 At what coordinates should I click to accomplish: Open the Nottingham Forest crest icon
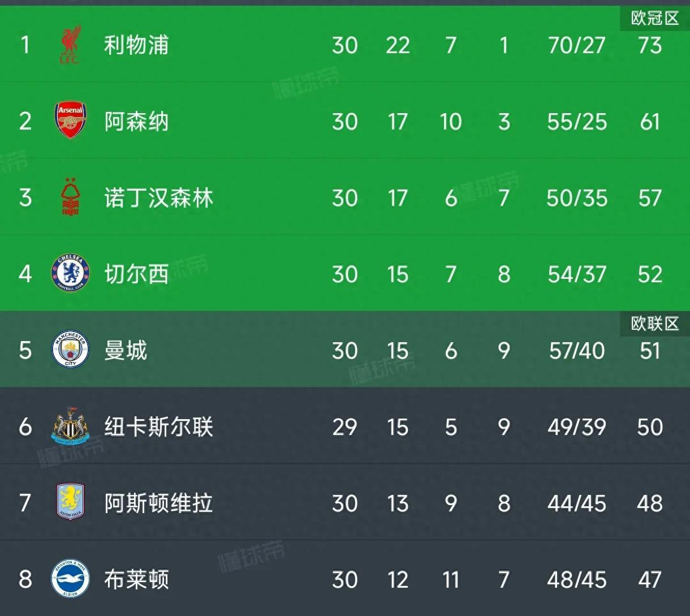pos(70,197)
